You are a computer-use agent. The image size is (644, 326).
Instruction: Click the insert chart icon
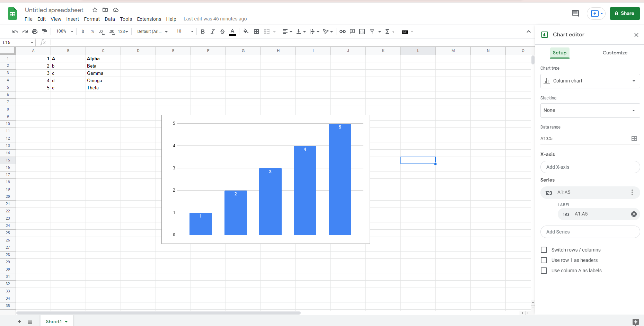tap(362, 32)
